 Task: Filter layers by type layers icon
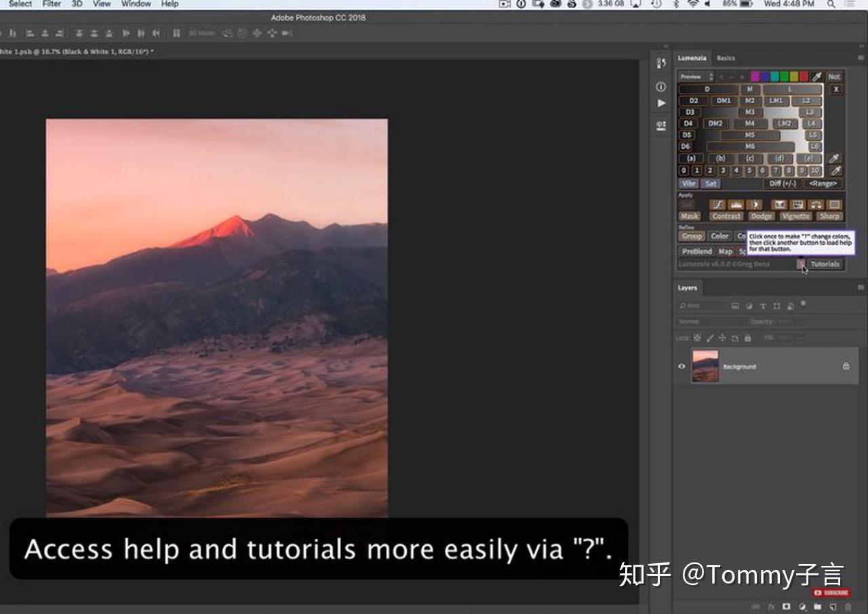(x=763, y=306)
